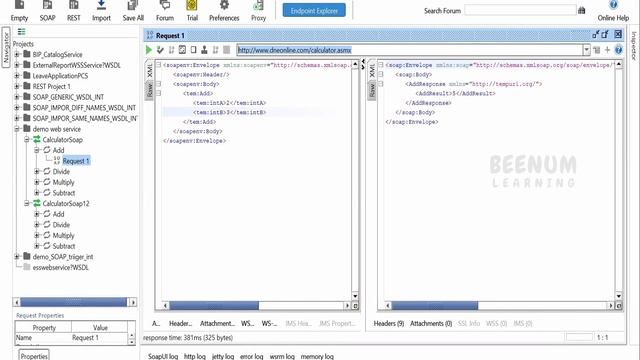
Task: Open response Attachments (0) tab
Action: (431, 323)
